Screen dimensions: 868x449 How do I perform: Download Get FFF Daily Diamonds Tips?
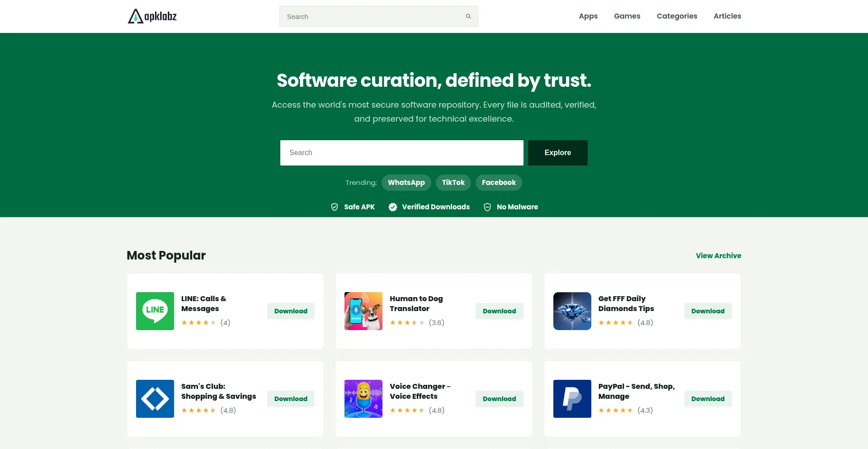(708, 311)
